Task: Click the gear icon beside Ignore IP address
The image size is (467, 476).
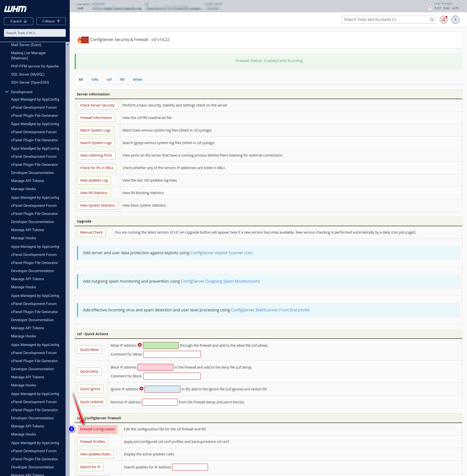Action: 141,388
